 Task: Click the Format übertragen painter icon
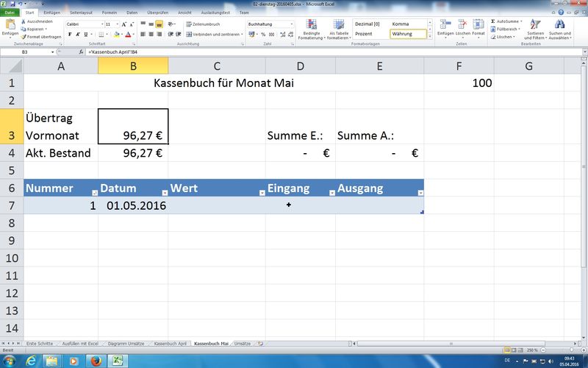[x=24, y=36]
